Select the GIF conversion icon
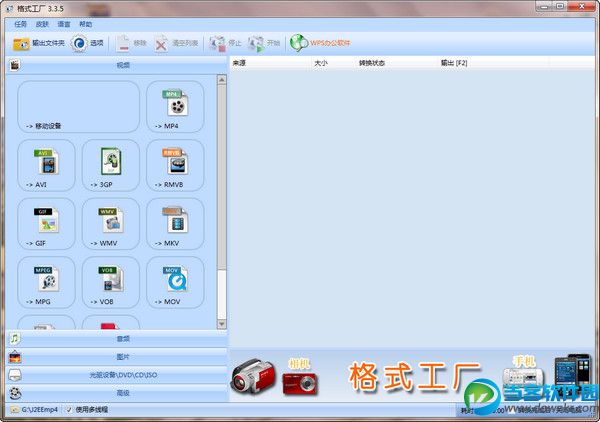Viewport: 600px width, 422px height. [45, 223]
